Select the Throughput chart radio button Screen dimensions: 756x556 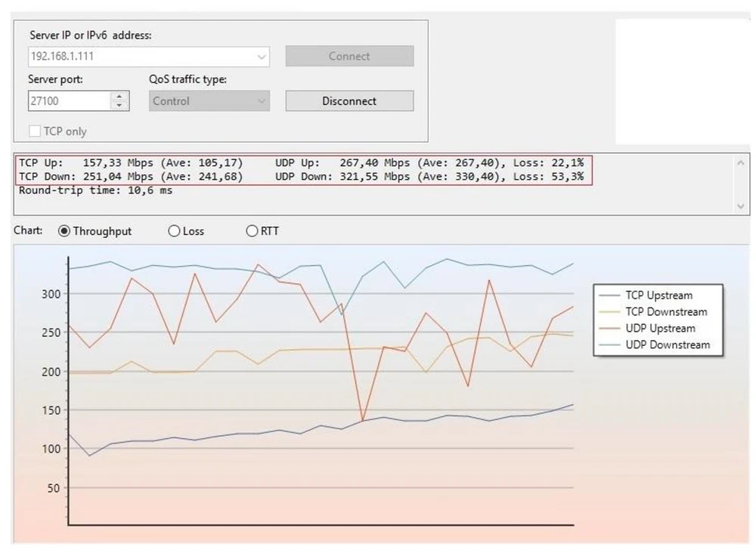(x=64, y=231)
